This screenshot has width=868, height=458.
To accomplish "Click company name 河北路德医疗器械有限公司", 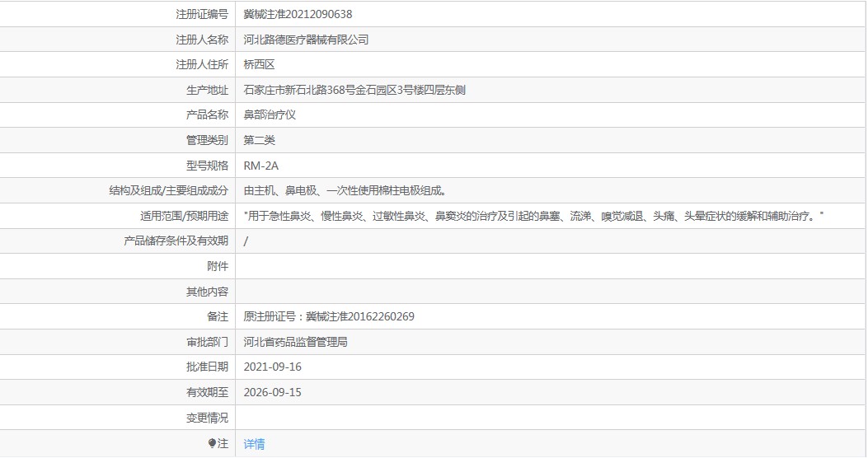I will click(306, 40).
